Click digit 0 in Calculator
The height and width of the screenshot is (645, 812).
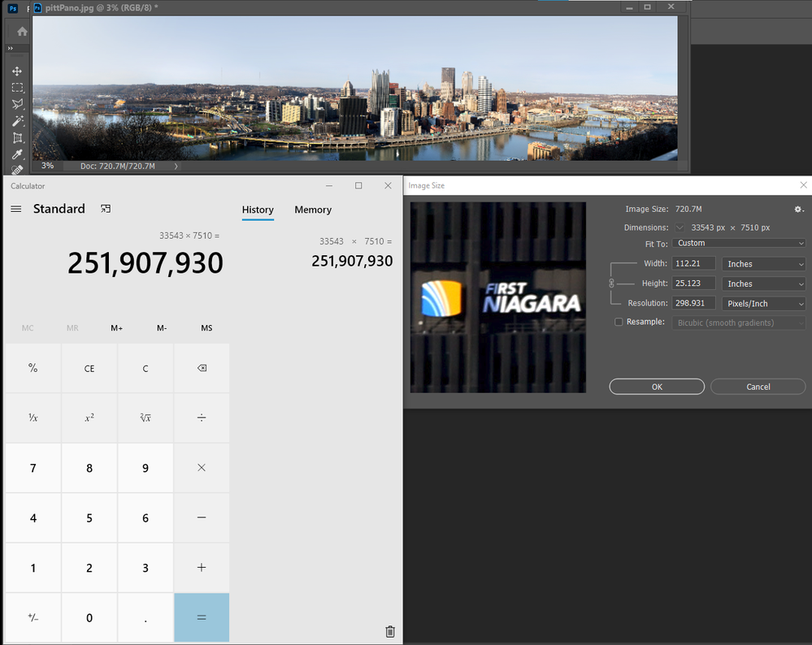click(x=89, y=617)
